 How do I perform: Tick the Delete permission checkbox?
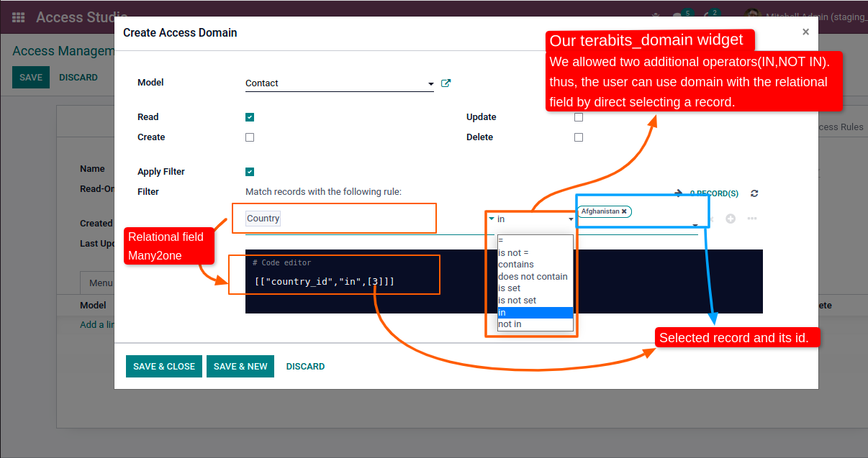tap(579, 137)
